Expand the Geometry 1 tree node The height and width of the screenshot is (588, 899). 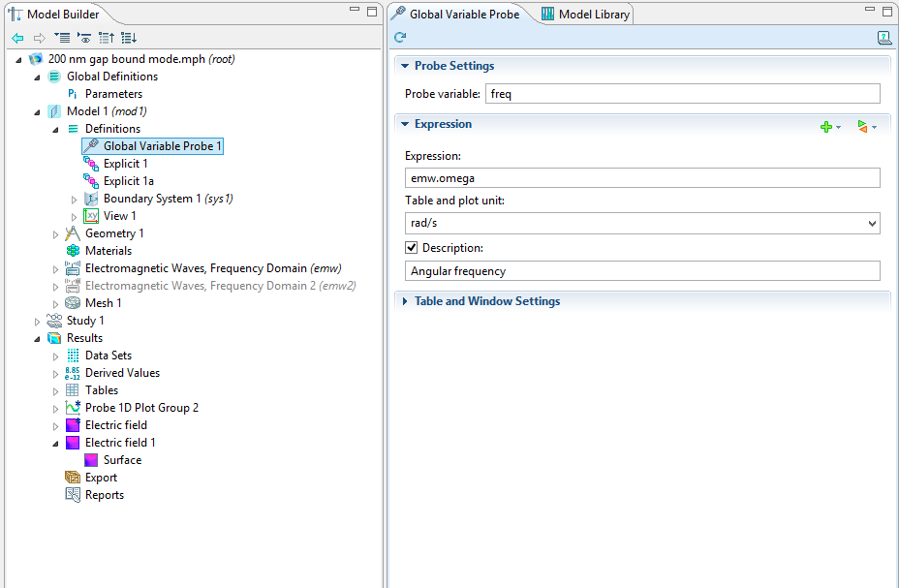pyautogui.click(x=56, y=233)
